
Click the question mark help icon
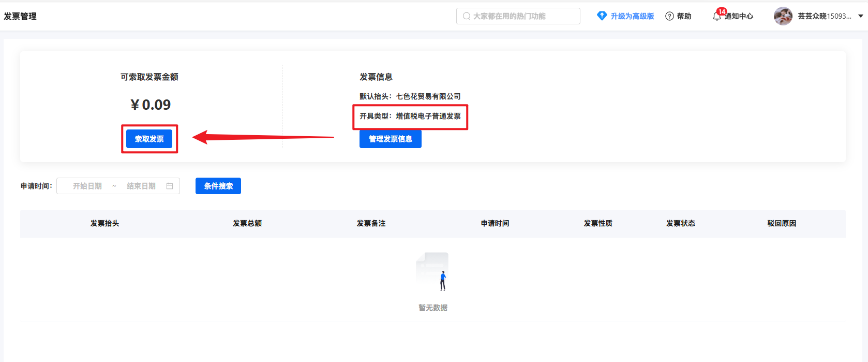(x=669, y=16)
